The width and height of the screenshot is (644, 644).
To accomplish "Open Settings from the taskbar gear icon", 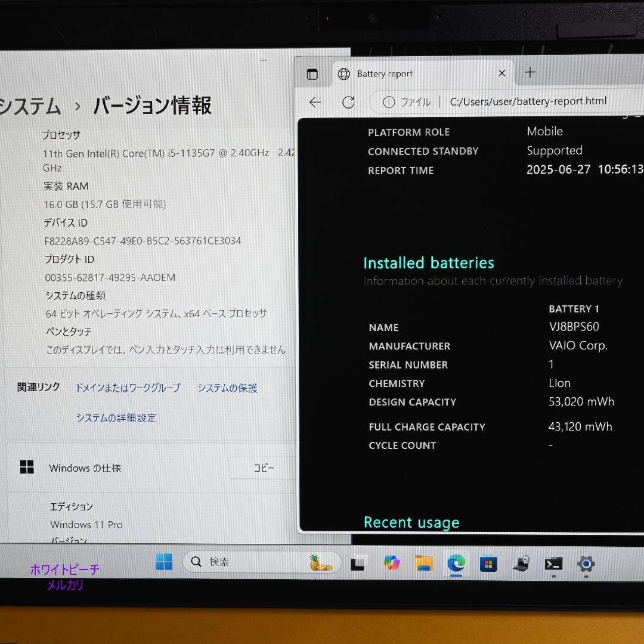I will pyautogui.click(x=586, y=562).
